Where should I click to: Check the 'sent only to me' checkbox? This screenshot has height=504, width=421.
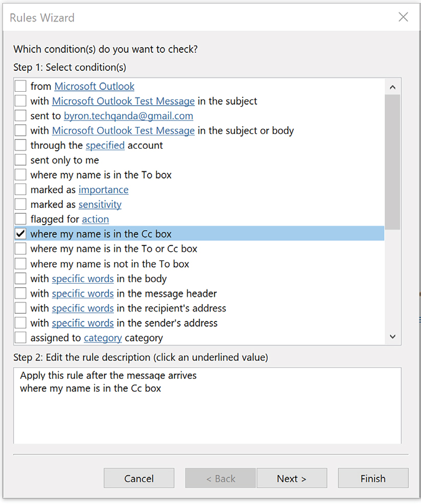[21, 160]
